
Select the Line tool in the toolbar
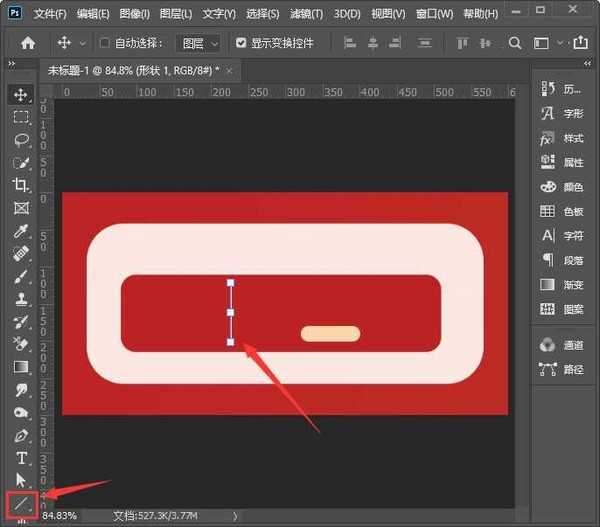[x=20, y=503]
